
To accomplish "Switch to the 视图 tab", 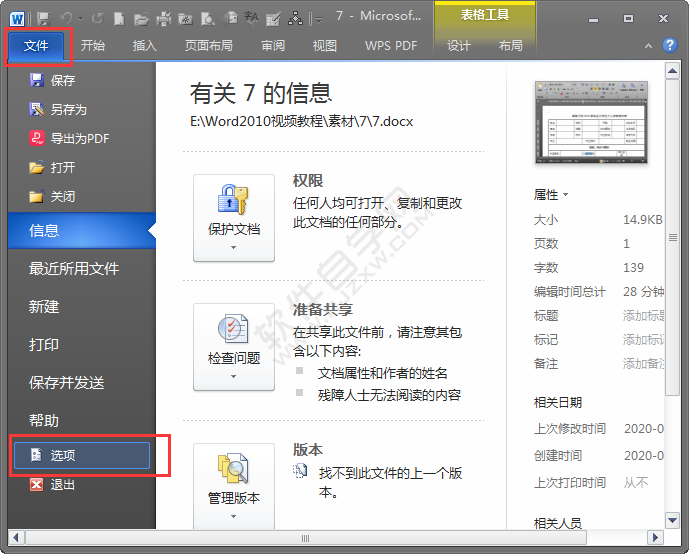I will 324,45.
